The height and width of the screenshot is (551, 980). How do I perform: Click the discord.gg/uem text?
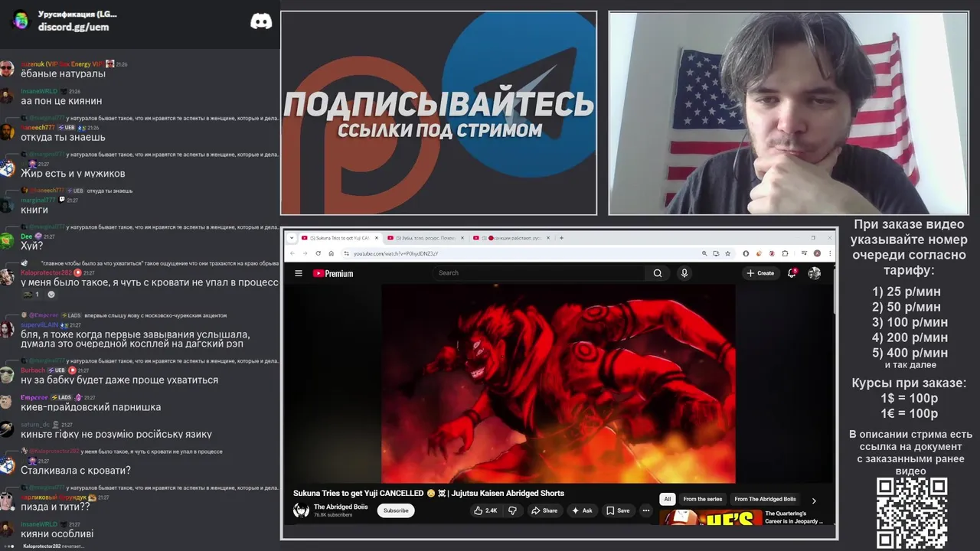click(73, 27)
